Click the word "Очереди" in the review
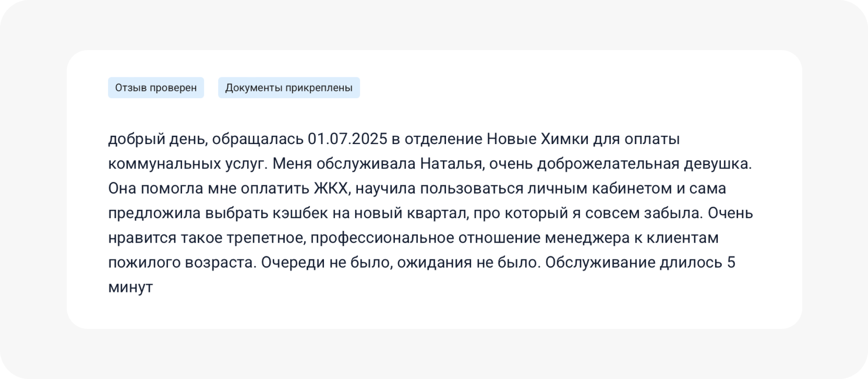This screenshot has height=379, width=868. pos(293,262)
